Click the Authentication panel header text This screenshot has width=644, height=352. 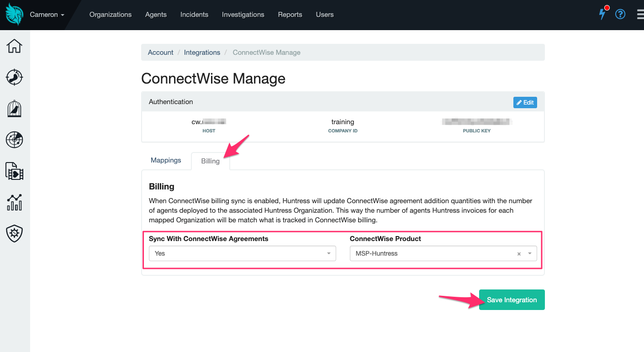pyautogui.click(x=171, y=102)
